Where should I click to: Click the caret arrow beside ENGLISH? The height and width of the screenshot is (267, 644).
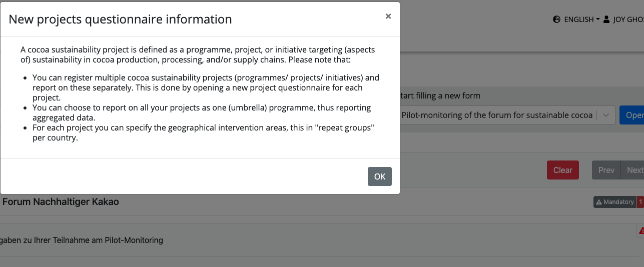click(x=597, y=19)
